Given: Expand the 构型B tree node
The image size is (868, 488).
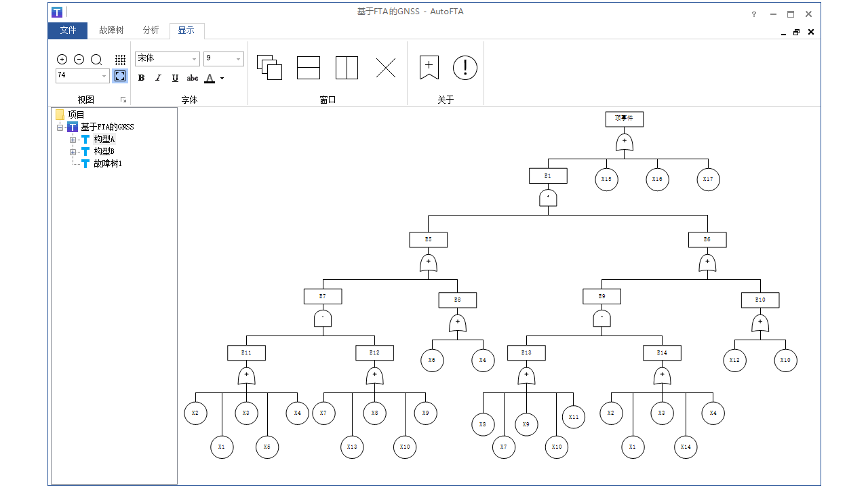Looking at the screenshot, I should click(x=73, y=152).
